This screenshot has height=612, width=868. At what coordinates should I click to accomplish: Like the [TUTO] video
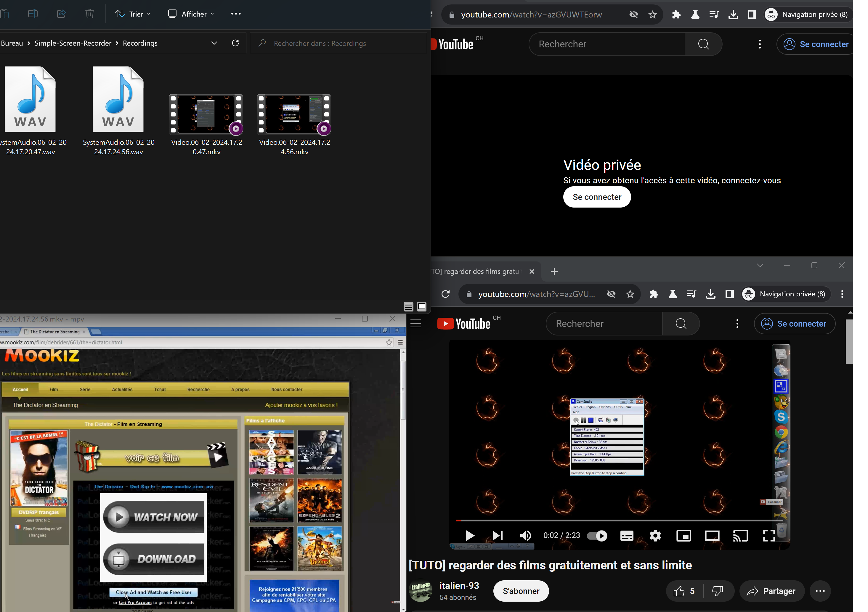click(x=685, y=591)
